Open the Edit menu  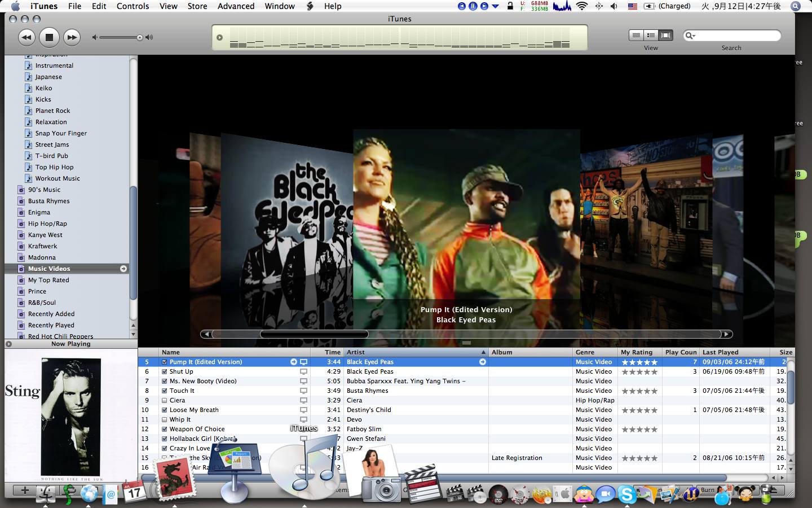99,6
